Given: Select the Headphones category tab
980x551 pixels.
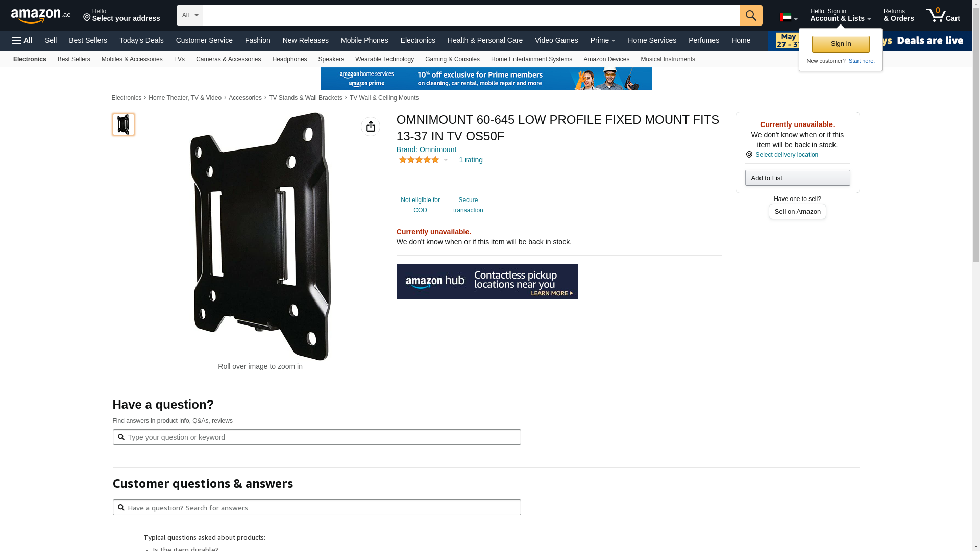Looking at the screenshot, I should coord(289,59).
